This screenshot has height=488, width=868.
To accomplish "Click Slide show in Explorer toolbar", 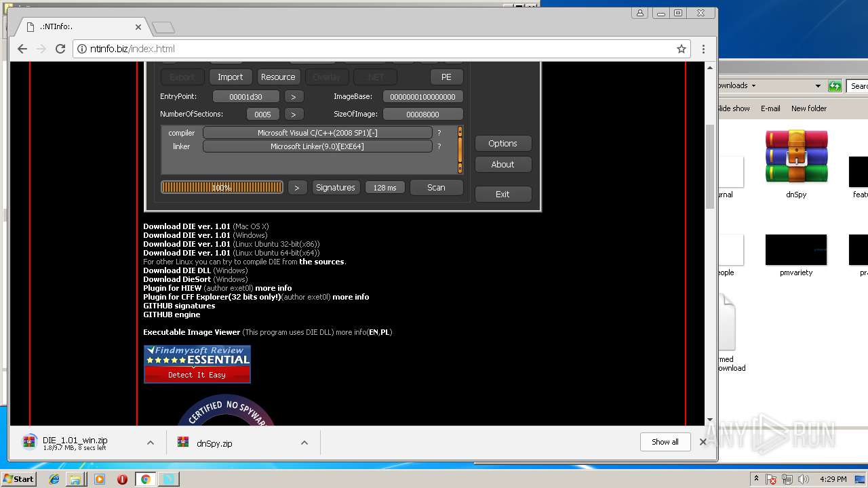I will 733,108.
